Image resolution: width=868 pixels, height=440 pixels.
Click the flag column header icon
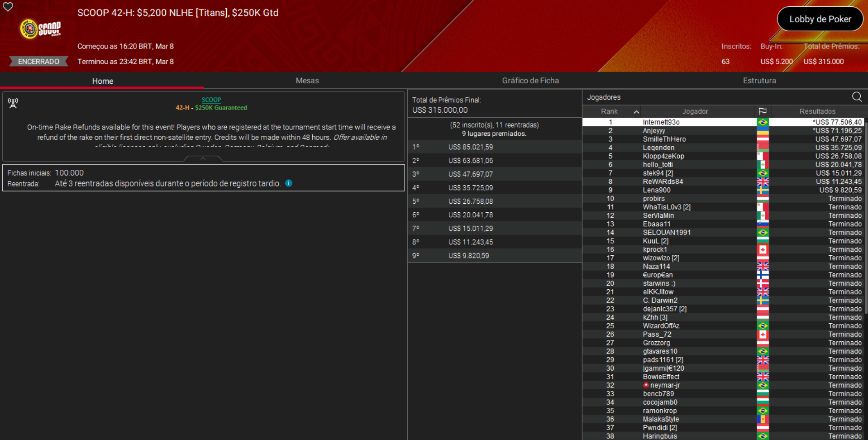click(763, 111)
